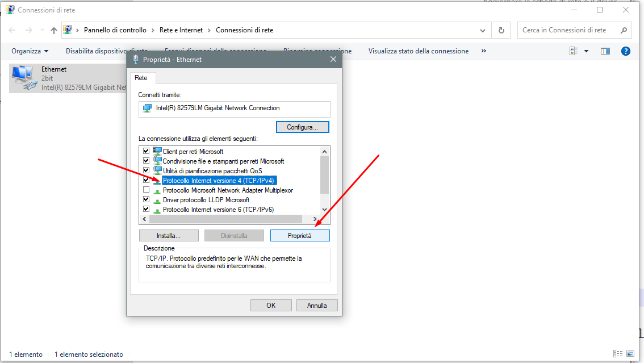Click the Network Adapter Multiplexor protocol icon

157,191
